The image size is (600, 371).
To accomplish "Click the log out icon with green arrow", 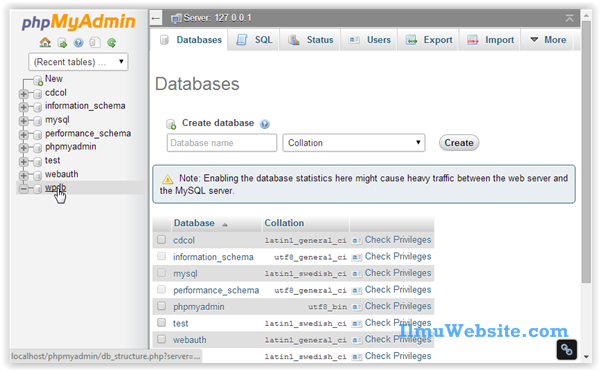I will pyautogui.click(x=62, y=42).
